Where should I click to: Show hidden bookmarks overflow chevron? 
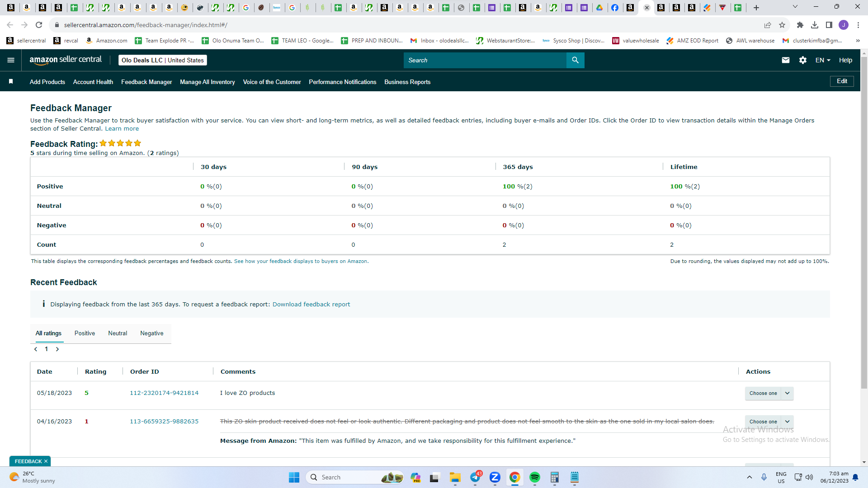point(858,41)
